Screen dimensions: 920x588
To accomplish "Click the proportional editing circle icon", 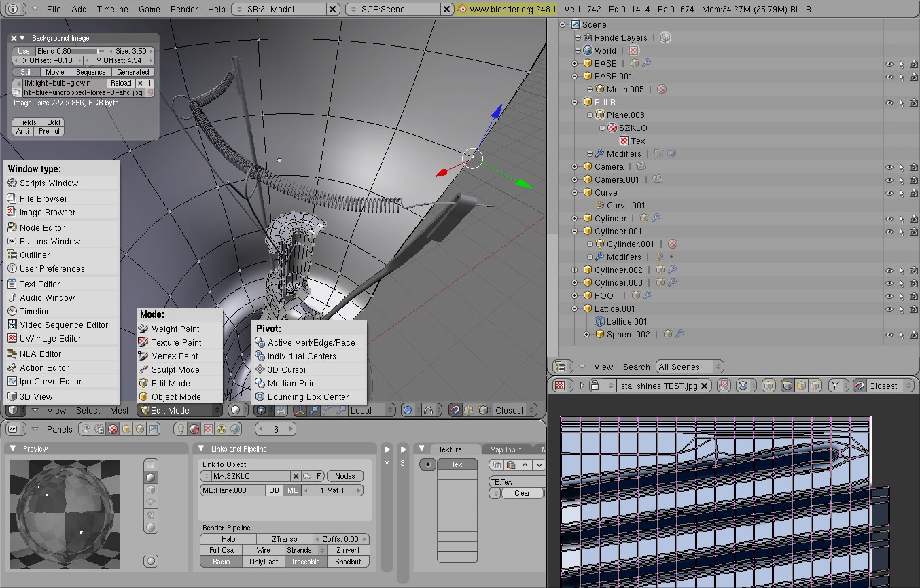I will click(x=408, y=410).
